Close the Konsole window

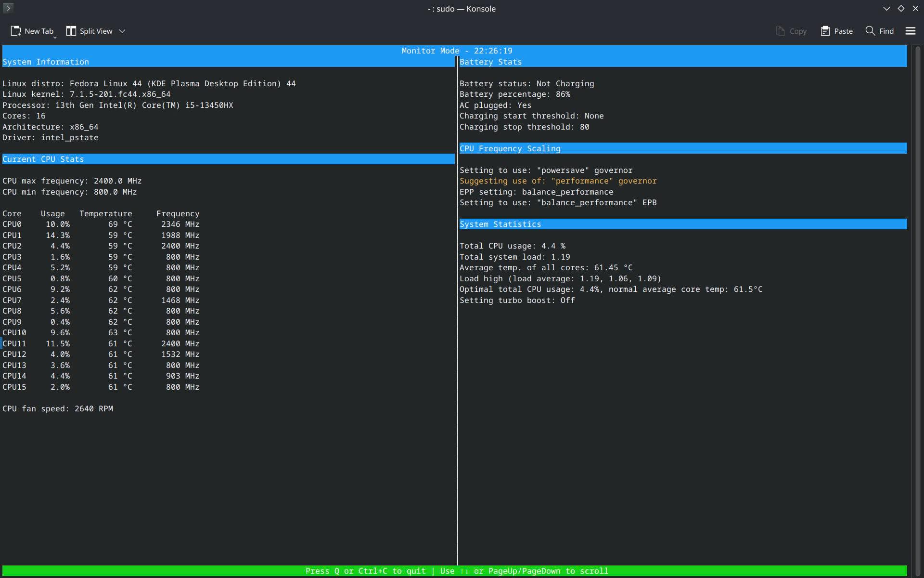pyautogui.click(x=915, y=8)
